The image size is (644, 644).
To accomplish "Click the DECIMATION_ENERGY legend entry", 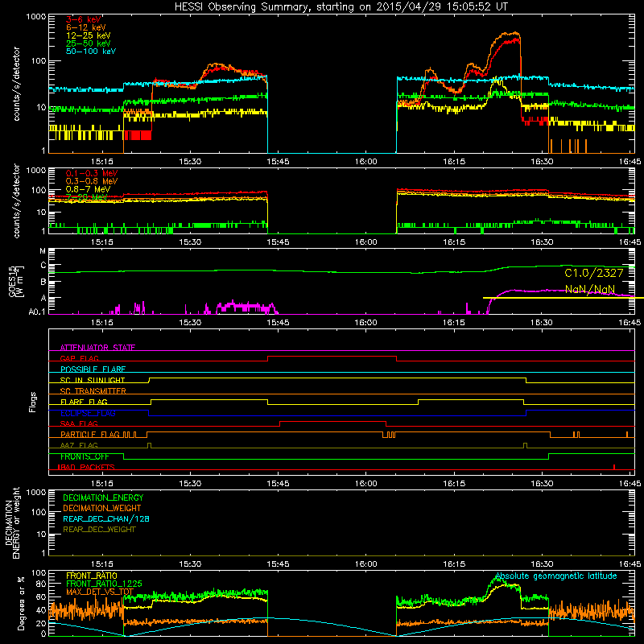I will point(103,497).
